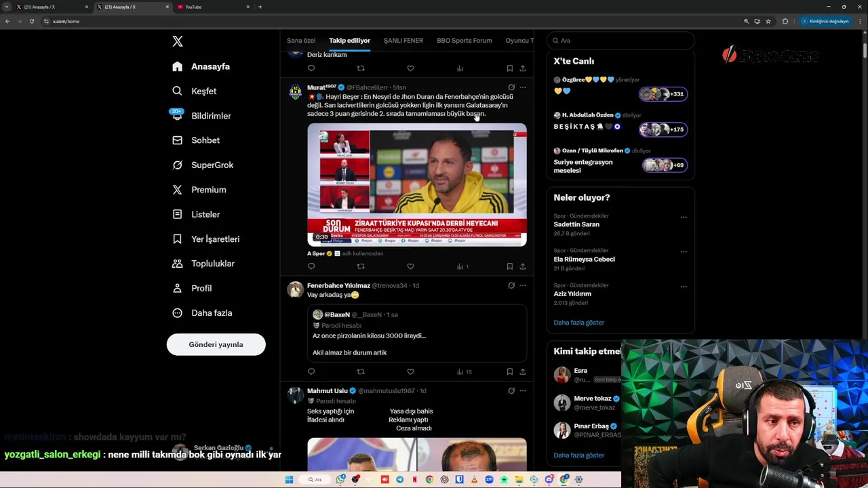Open options for Ela Rümeysa Cebeci trend
Screen dimensions: 868x488
pos(684,252)
